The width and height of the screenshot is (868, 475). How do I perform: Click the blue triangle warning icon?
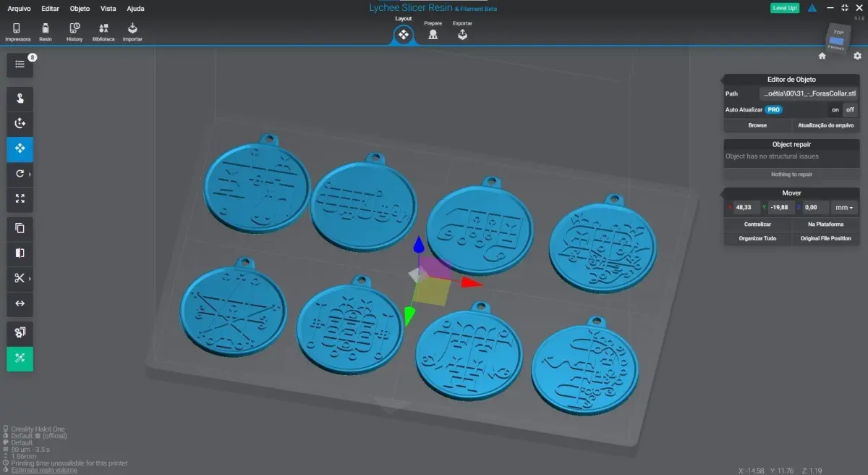[812, 8]
